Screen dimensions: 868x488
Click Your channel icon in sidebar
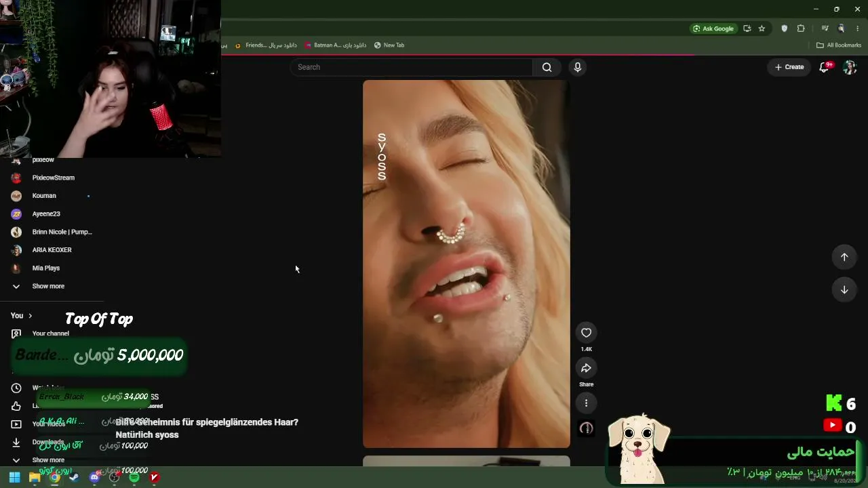[x=16, y=333]
